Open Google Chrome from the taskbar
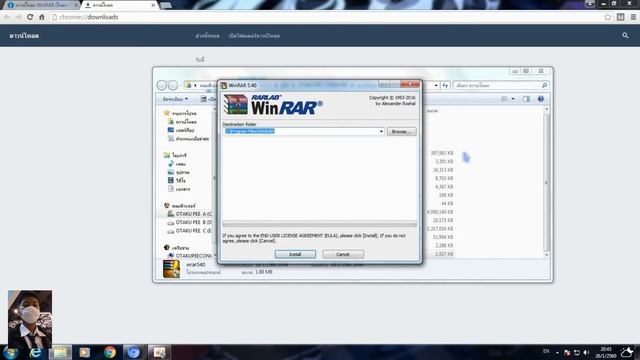Image resolution: width=640 pixels, height=360 pixels. pyautogui.click(x=110, y=353)
